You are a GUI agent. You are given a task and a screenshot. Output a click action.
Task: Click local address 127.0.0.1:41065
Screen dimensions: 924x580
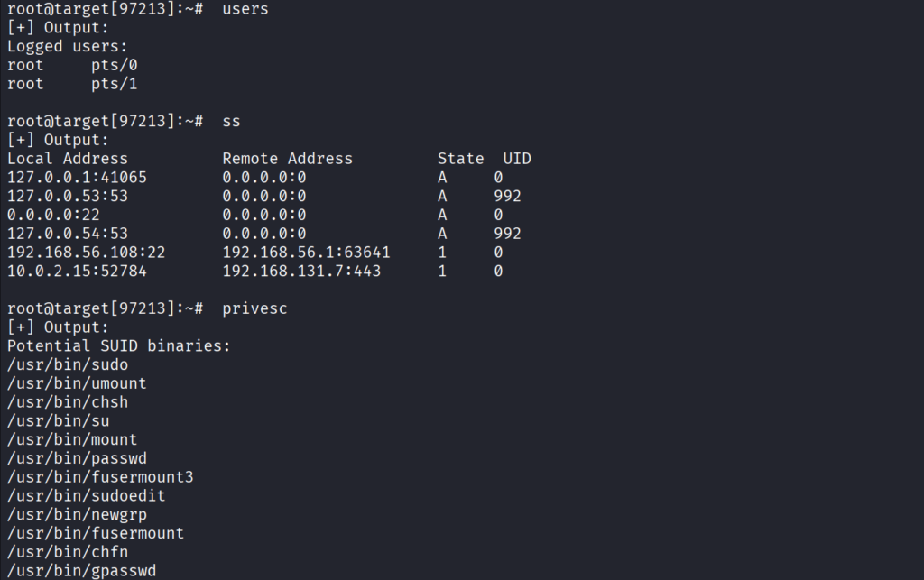pyautogui.click(x=77, y=178)
